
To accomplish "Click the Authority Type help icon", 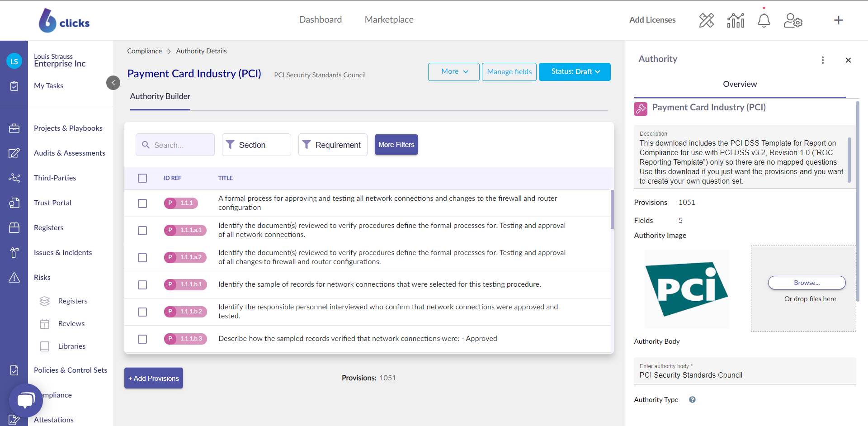I will pyautogui.click(x=692, y=400).
